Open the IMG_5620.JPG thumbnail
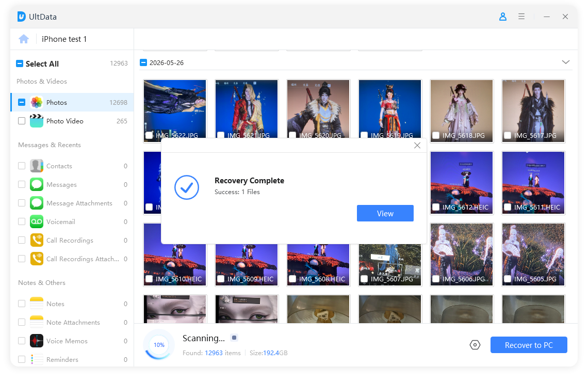The width and height of the screenshot is (588, 382). [x=318, y=109]
